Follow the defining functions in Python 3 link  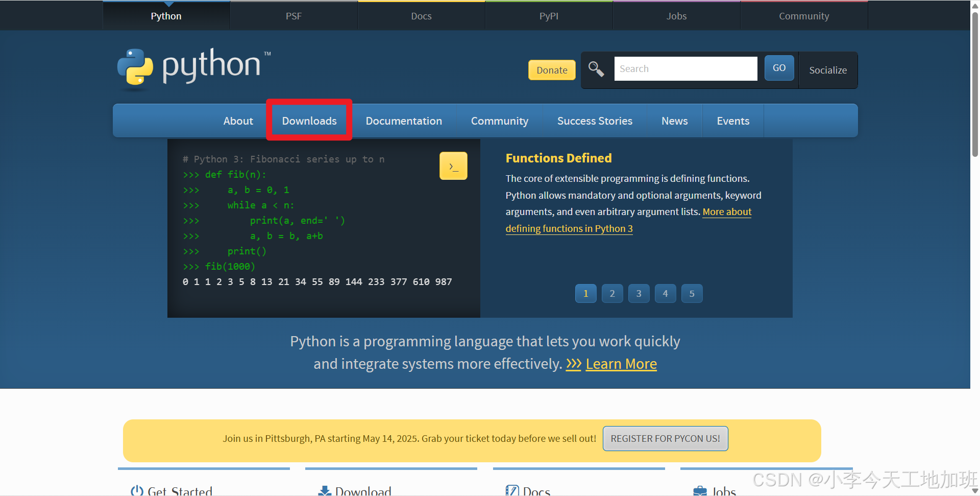[x=569, y=228]
